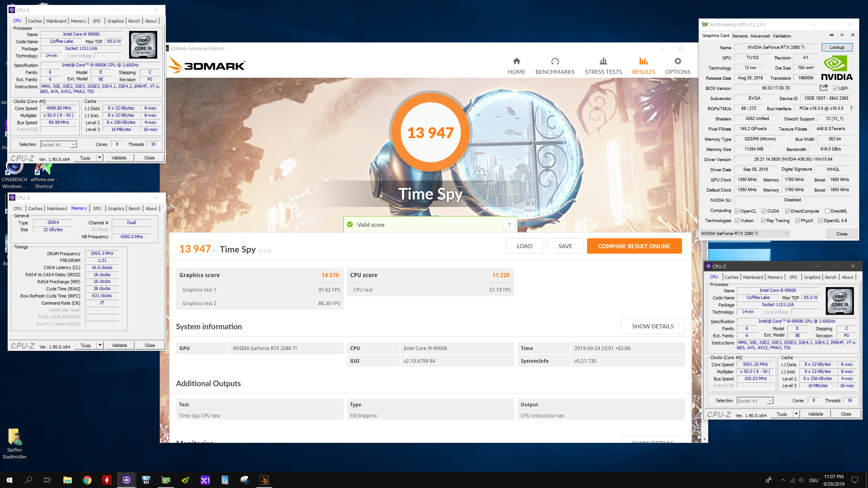Click the CPU-Z taskbar icon

[126, 480]
